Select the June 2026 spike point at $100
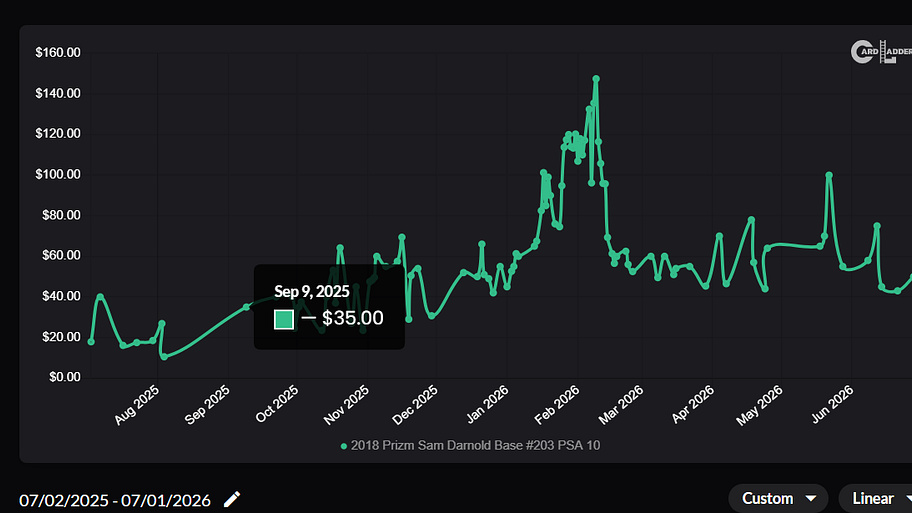Screen dimensions: 912x513 tap(829, 175)
